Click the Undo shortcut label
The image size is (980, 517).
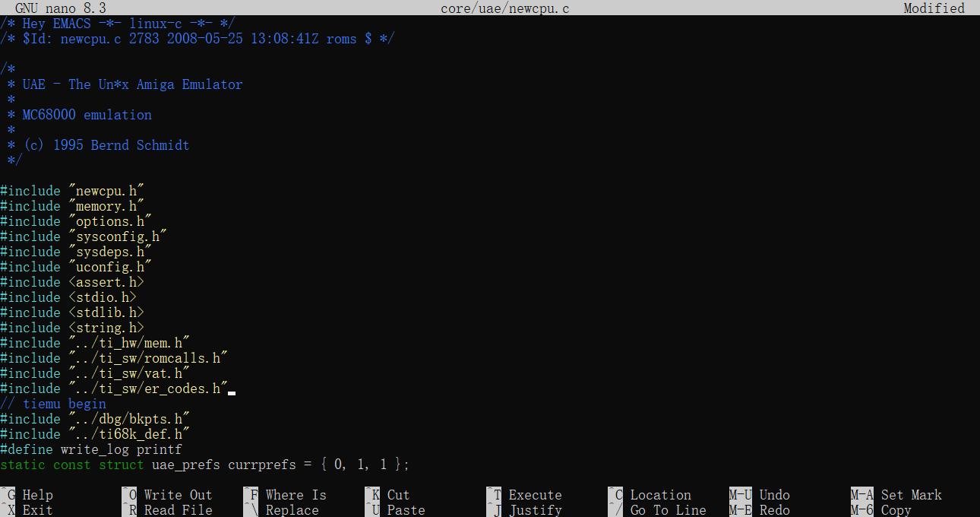click(x=774, y=495)
